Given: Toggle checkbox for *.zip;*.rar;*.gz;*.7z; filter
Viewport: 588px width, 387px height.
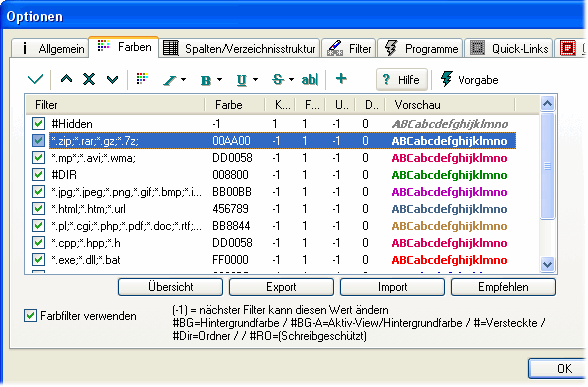Looking at the screenshot, I should [x=38, y=141].
